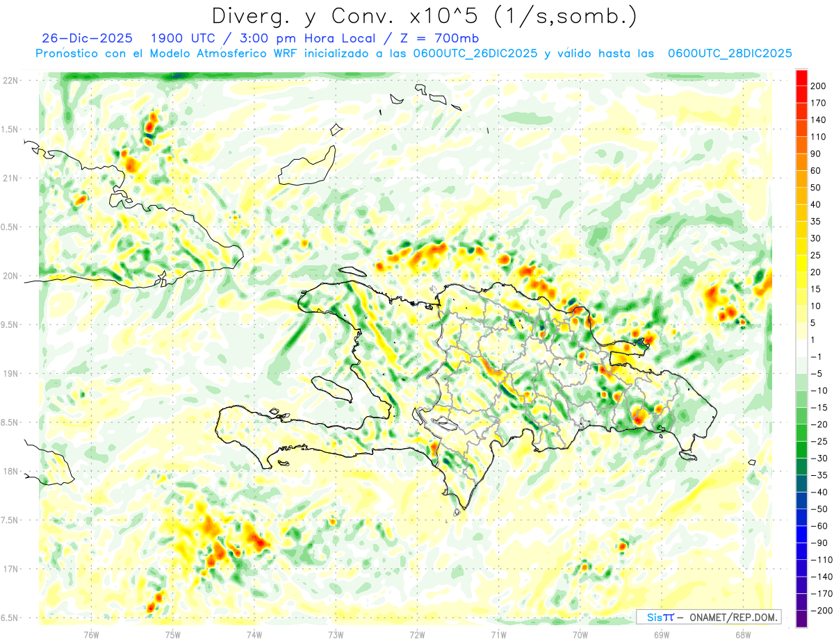Click the '71W' longitude axis label
Viewport: 834px width, 644px height.
click(x=498, y=634)
